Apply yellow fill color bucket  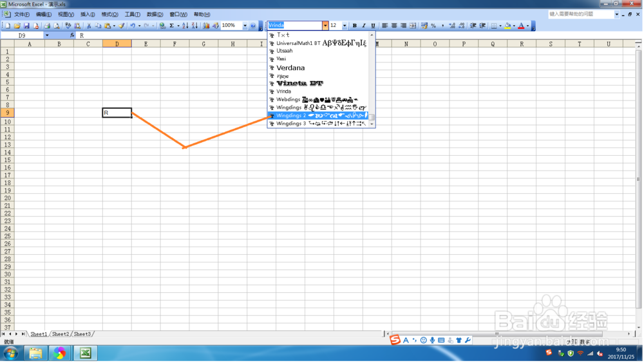pyautogui.click(x=508, y=26)
